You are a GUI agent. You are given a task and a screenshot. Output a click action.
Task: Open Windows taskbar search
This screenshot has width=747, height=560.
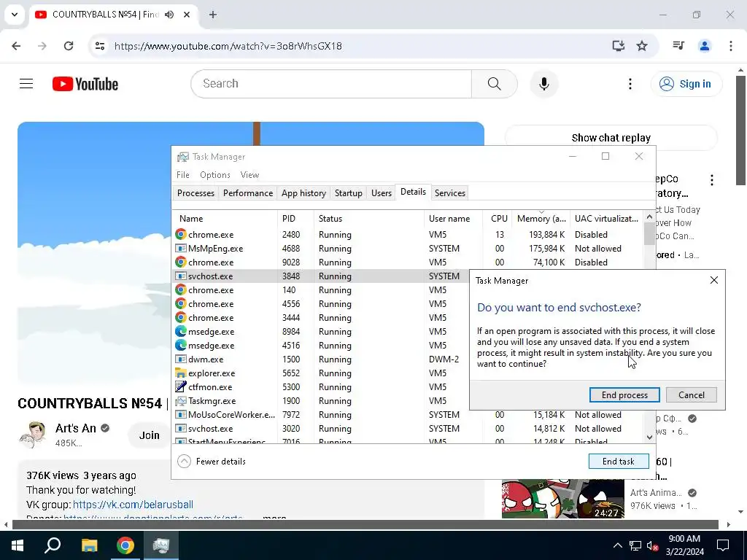coord(53,545)
